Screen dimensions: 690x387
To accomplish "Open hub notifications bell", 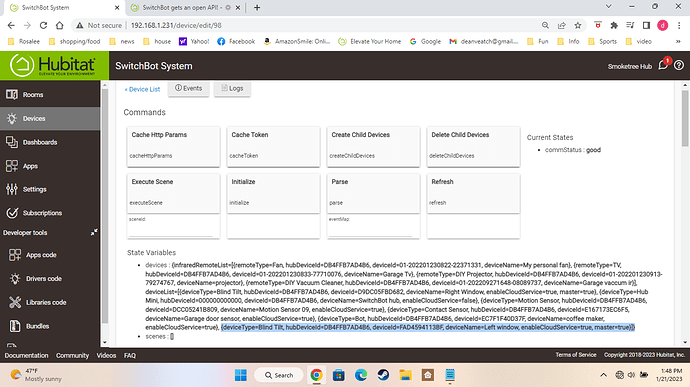I will (663, 65).
